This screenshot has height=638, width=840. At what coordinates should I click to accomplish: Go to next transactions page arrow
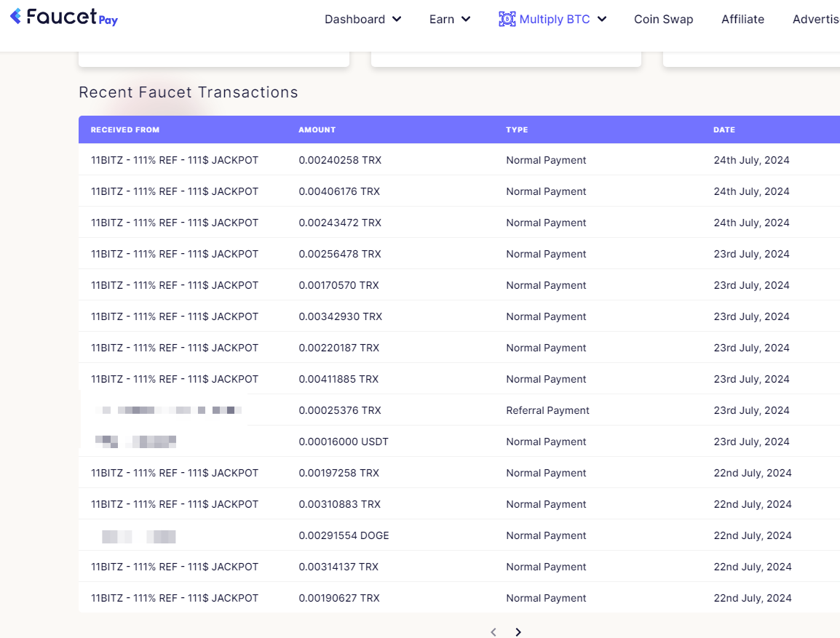(518, 632)
